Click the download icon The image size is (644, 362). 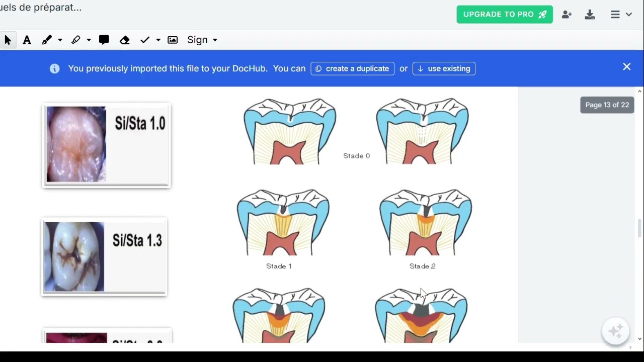pos(590,15)
